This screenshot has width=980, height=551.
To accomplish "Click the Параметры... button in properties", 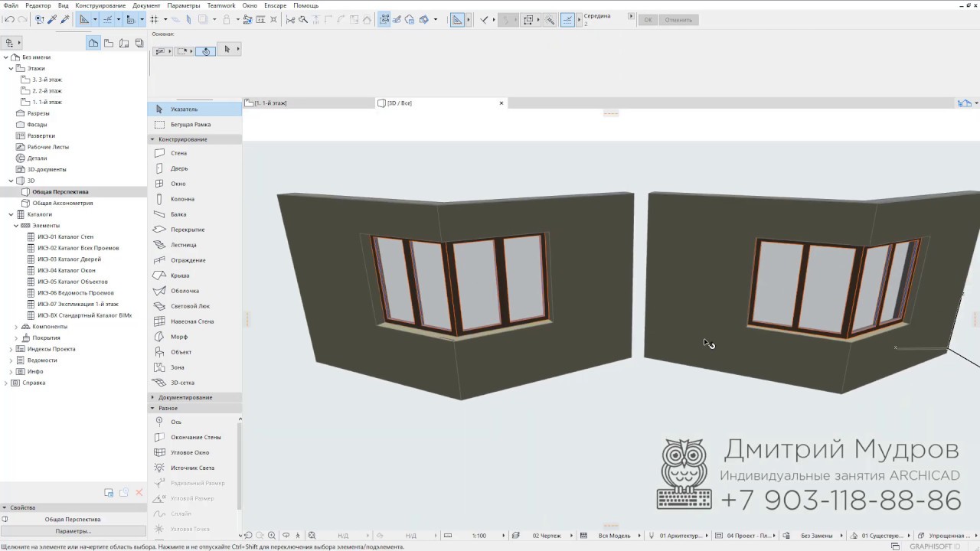I will pos(73,531).
